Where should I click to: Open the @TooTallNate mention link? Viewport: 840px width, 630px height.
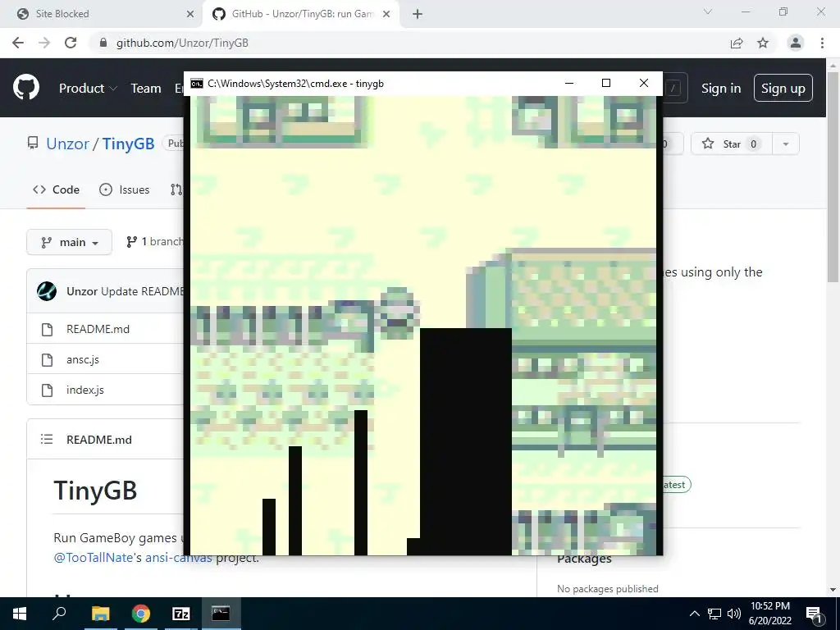(x=94, y=558)
